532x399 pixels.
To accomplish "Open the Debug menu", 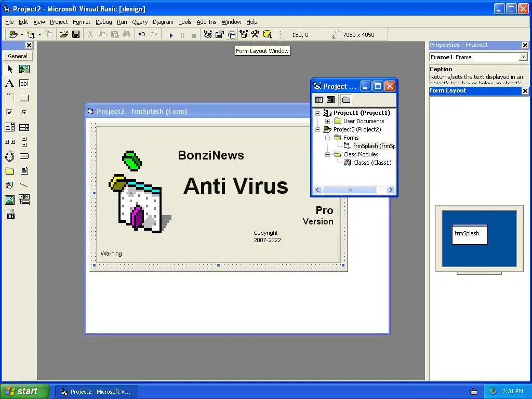I will tap(103, 22).
